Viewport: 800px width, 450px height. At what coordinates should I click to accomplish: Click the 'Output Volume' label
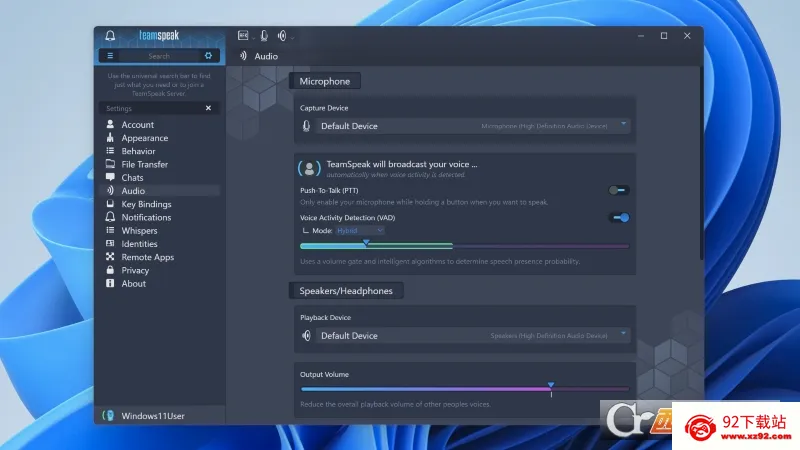[324, 374]
